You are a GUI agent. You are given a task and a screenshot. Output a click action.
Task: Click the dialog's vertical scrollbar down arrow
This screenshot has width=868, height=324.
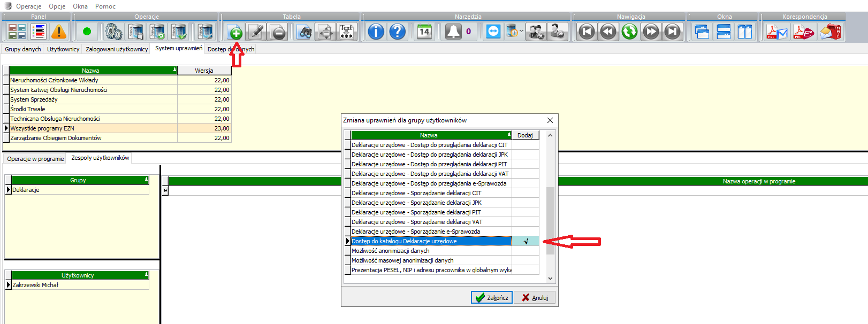550,278
